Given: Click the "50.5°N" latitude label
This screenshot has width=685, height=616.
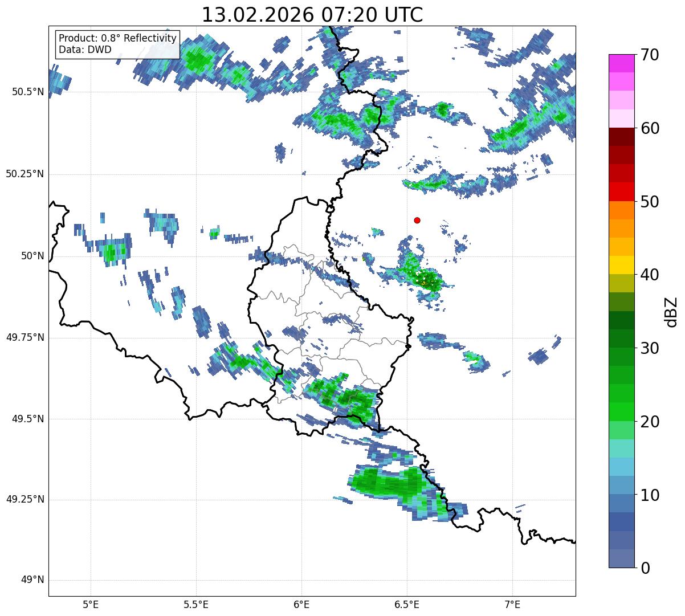Looking at the screenshot, I should pyautogui.click(x=27, y=92).
